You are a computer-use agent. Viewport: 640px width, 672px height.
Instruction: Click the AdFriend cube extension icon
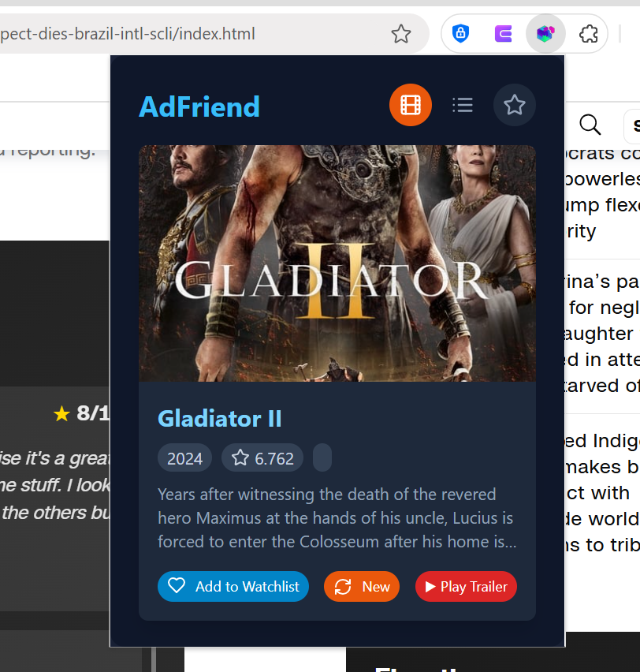pyautogui.click(x=545, y=33)
